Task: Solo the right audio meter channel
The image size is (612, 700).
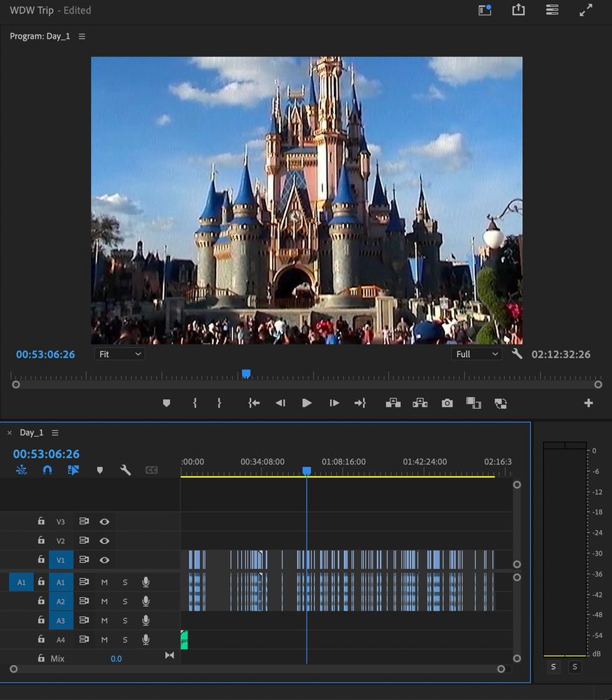Action: [x=574, y=666]
